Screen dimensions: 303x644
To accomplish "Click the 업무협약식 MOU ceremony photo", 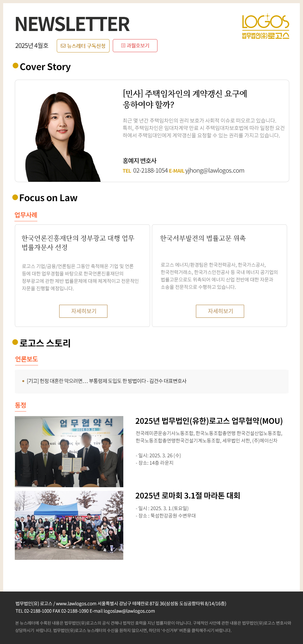I will (x=69, y=452).
